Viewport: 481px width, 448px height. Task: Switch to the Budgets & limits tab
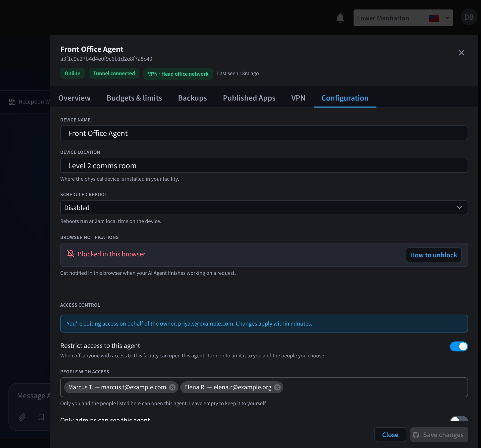click(134, 98)
